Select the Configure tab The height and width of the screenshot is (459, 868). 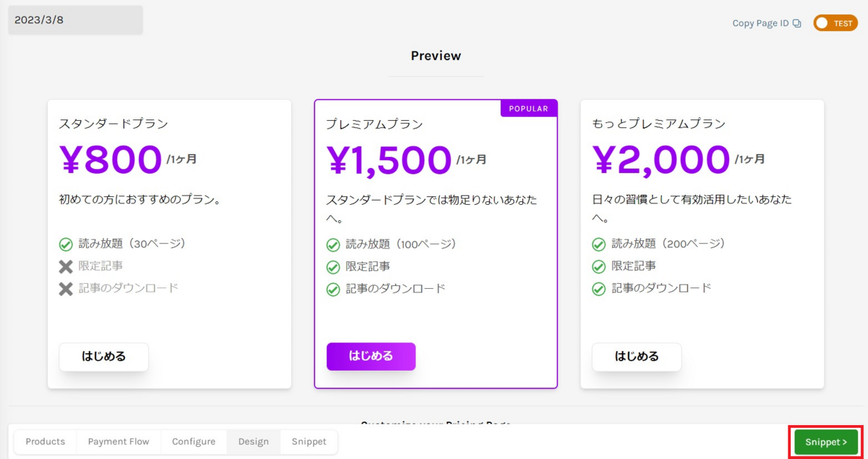point(193,442)
